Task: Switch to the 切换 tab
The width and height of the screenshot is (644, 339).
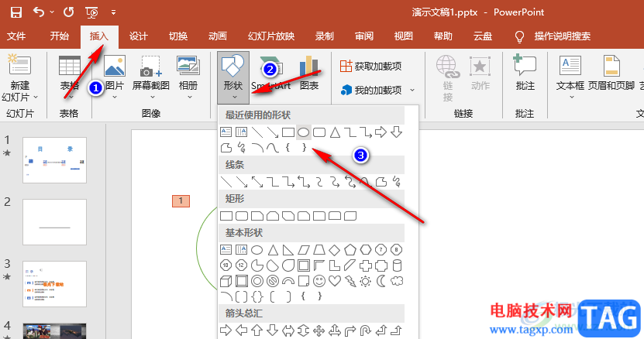Action: pyautogui.click(x=178, y=36)
